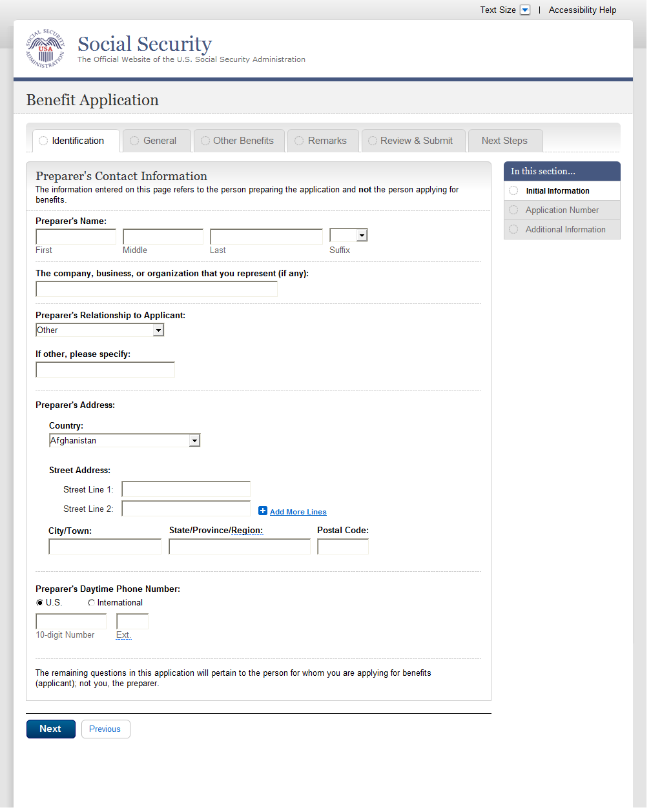Viewport: 651px width, 812px height.
Task: Expand the Country dropdown showing Afghanistan
Action: pyautogui.click(x=125, y=440)
